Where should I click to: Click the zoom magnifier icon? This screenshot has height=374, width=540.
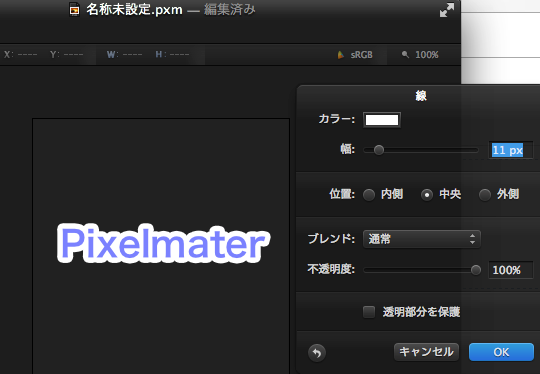point(405,54)
